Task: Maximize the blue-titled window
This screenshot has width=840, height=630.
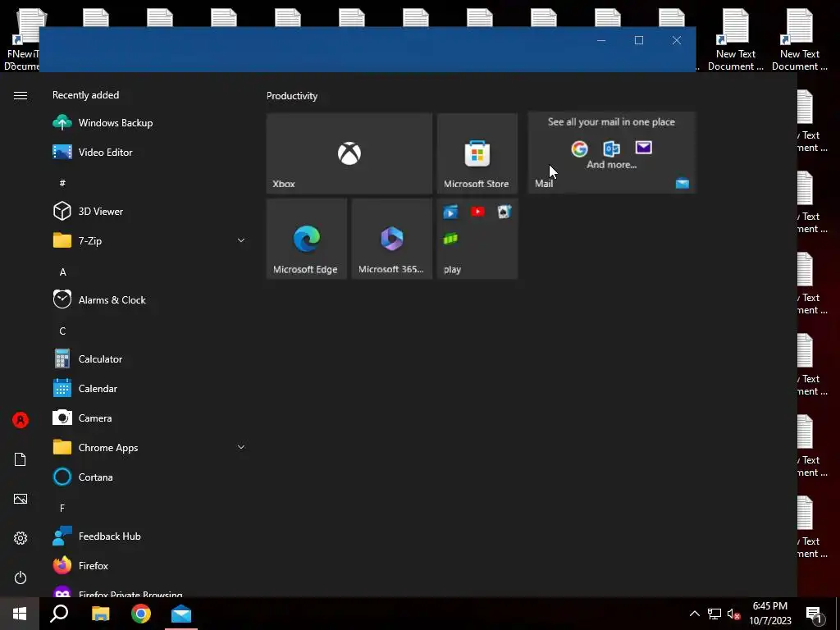Action: click(x=638, y=40)
